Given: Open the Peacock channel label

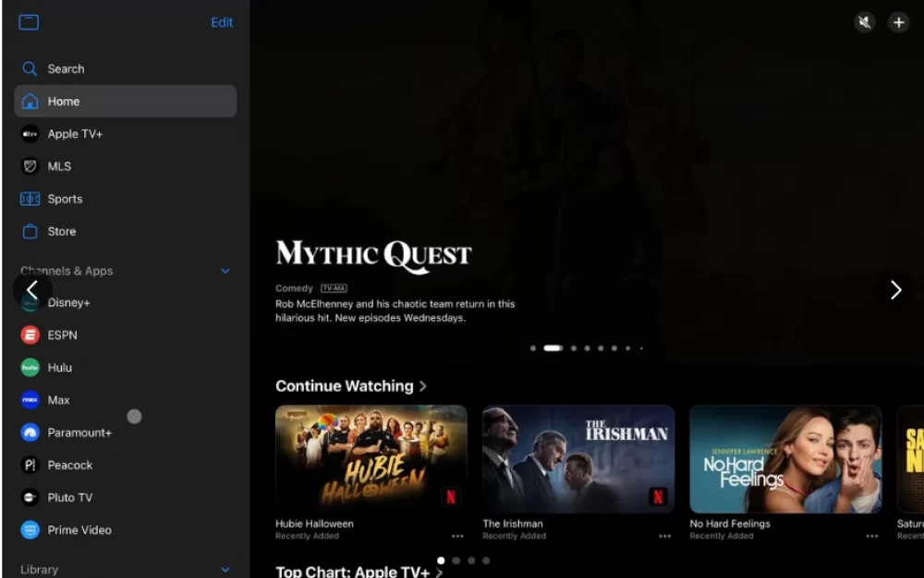Looking at the screenshot, I should click(x=70, y=465).
